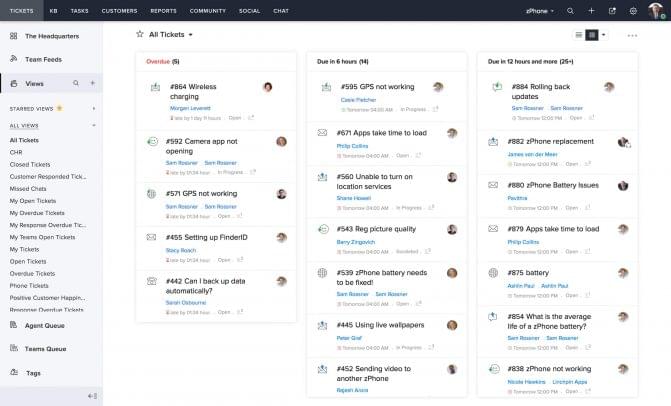
Task: Click contact Morgan Lewerett on ticket #864
Action: point(190,108)
